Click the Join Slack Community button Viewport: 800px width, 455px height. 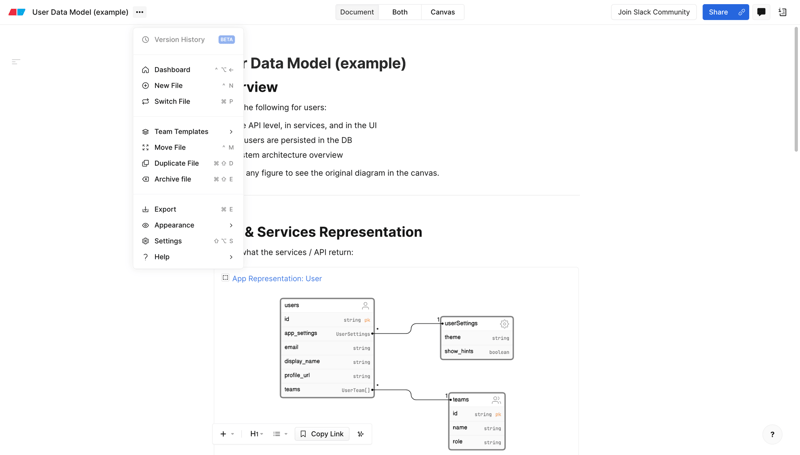pyautogui.click(x=654, y=12)
